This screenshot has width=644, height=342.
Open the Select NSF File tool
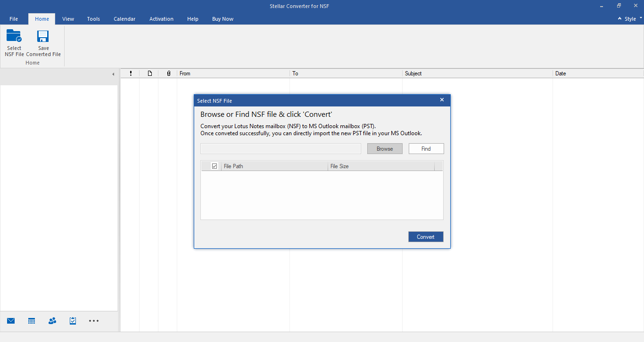[x=14, y=42]
